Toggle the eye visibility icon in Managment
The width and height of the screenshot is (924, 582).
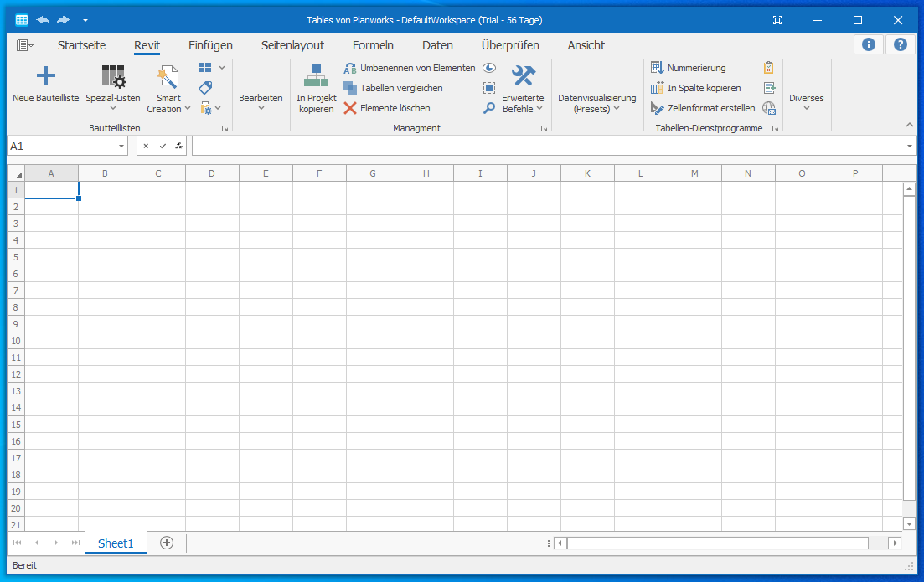click(x=489, y=68)
